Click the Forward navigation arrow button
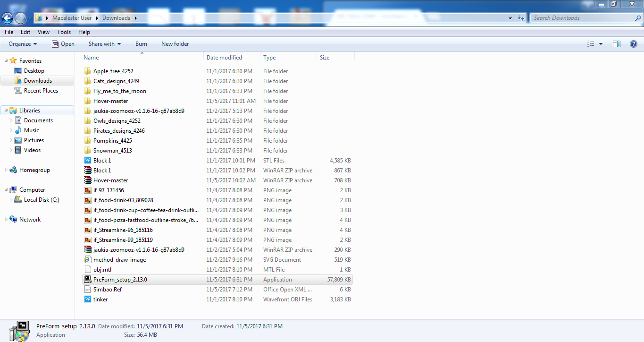This screenshot has height=342, width=644. [x=20, y=18]
